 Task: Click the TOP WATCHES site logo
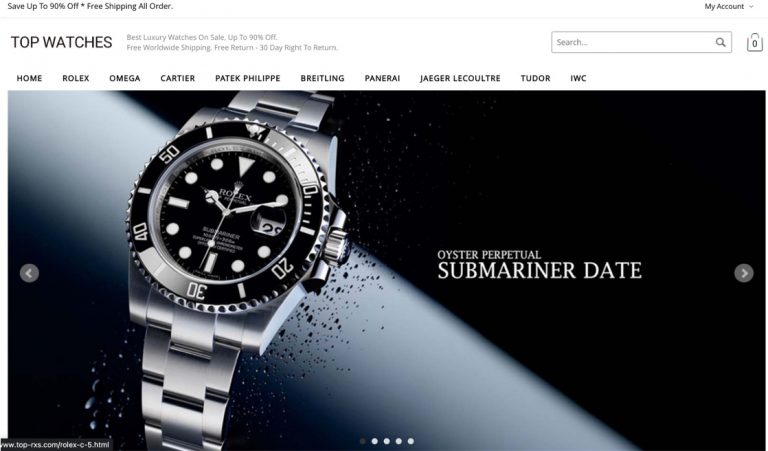(62, 43)
